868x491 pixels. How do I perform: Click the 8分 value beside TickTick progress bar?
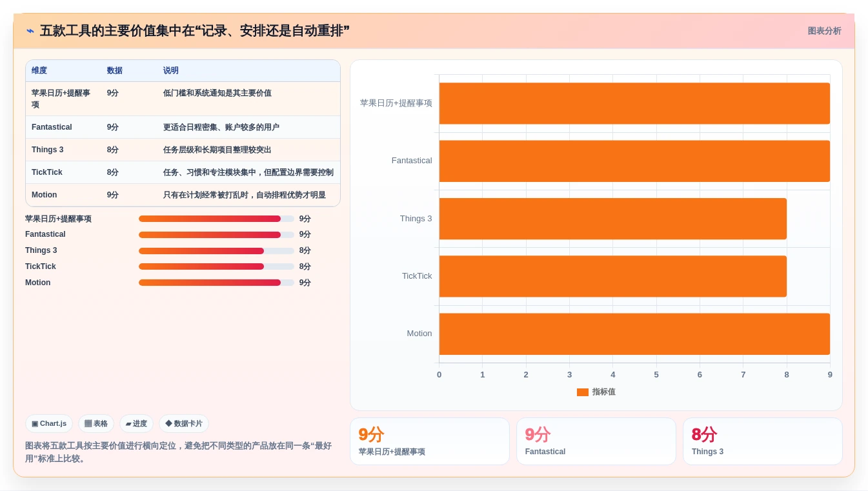pos(305,266)
